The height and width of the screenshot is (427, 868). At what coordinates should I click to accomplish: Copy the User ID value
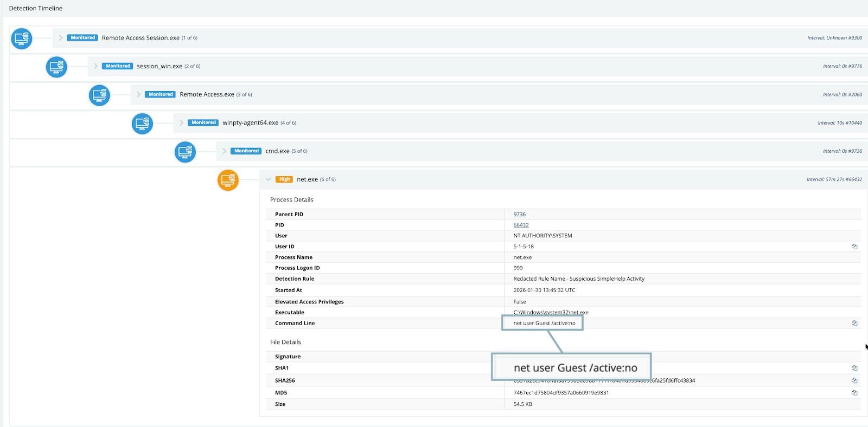click(x=854, y=247)
